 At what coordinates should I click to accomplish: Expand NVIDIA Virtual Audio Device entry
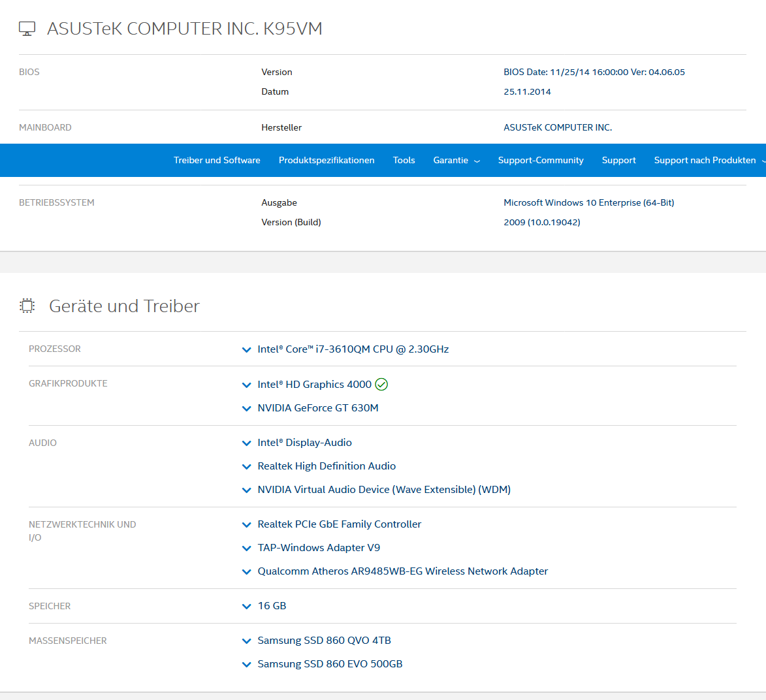(x=247, y=490)
